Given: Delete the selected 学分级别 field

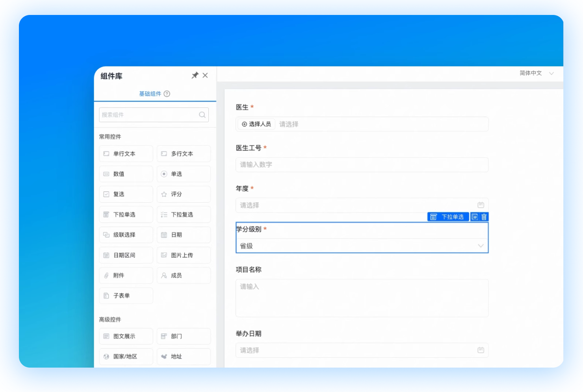Looking at the screenshot, I should (484, 217).
